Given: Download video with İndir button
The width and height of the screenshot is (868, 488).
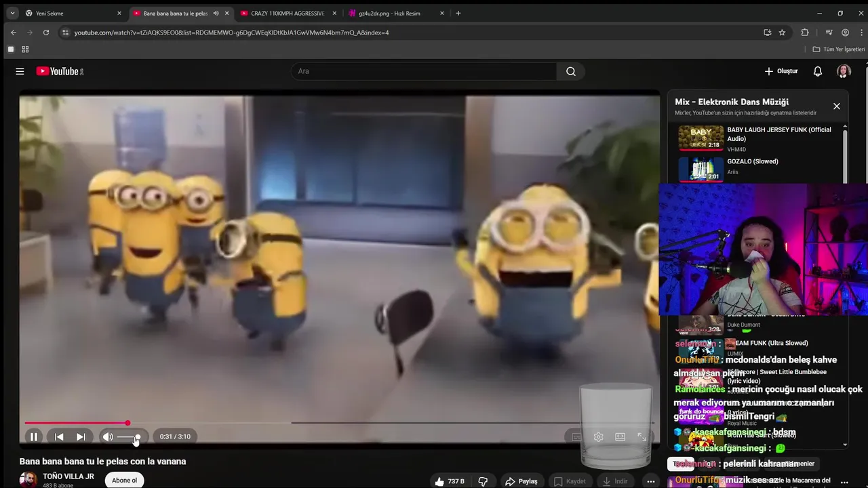Looking at the screenshot, I should click(616, 481).
